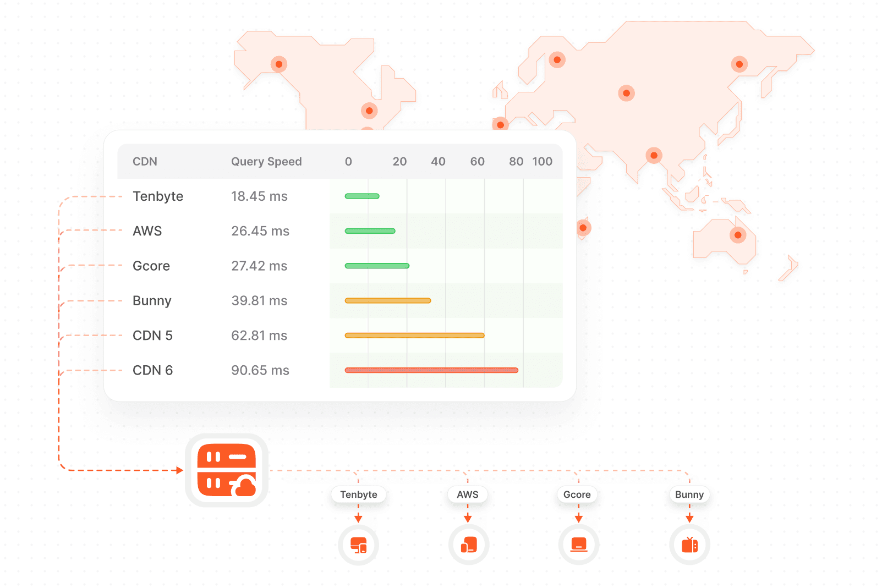Click the central Russia location dot
Image resolution: width=882 pixels, height=588 pixels.
coord(626,93)
